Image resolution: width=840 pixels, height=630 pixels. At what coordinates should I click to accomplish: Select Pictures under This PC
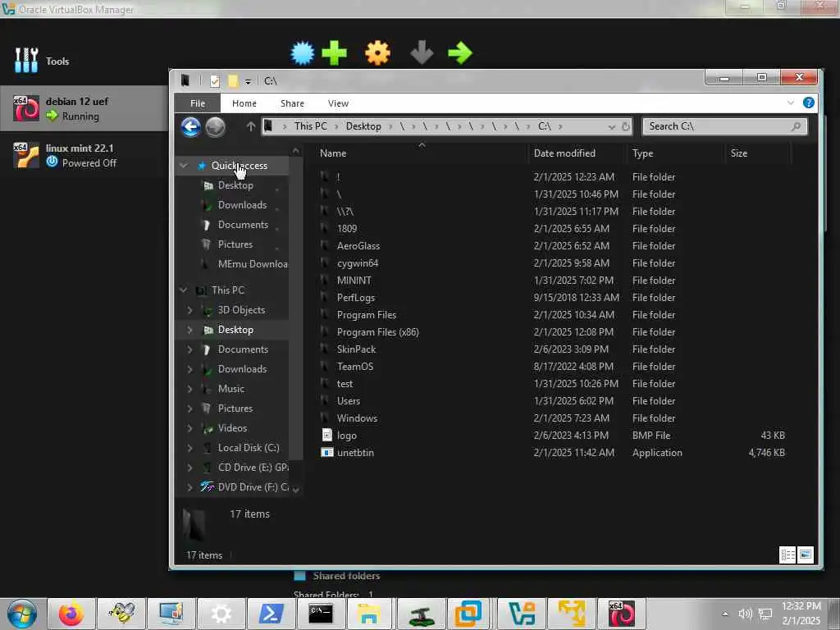point(235,409)
